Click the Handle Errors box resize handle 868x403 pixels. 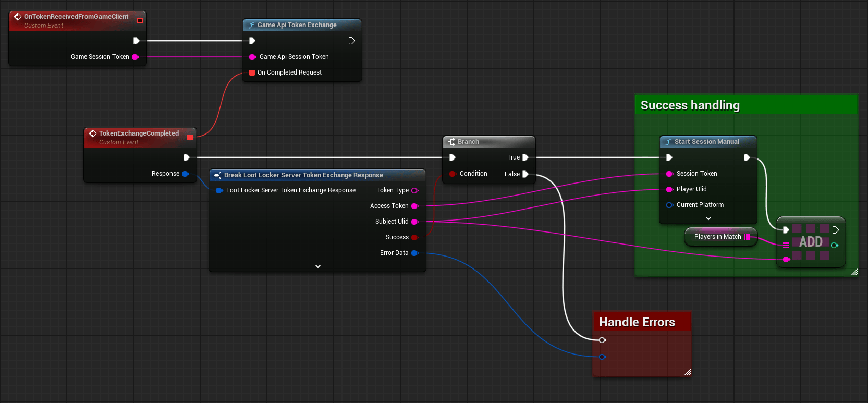687,372
